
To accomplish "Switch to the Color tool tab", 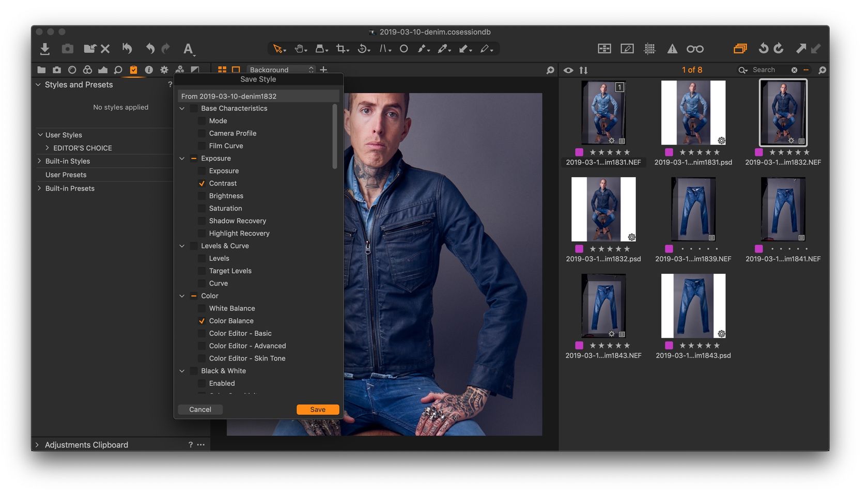I will point(87,70).
